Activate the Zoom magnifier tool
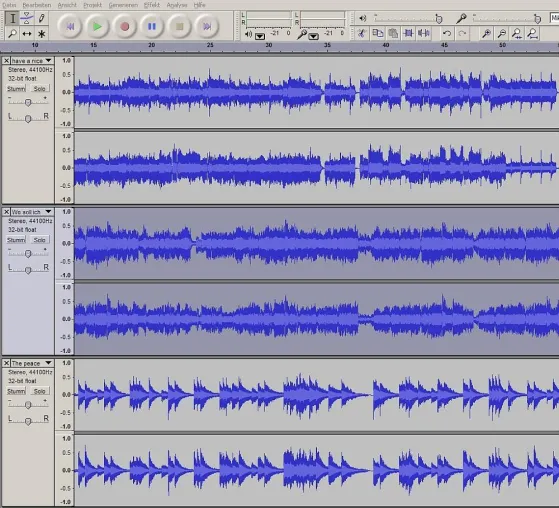The height and width of the screenshot is (508, 559). tap(12, 34)
